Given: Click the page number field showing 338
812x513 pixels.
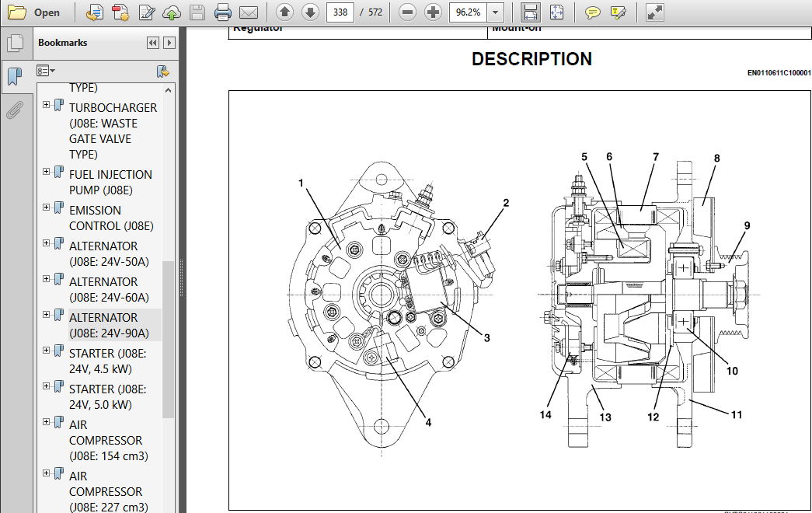Looking at the screenshot, I should point(340,12).
